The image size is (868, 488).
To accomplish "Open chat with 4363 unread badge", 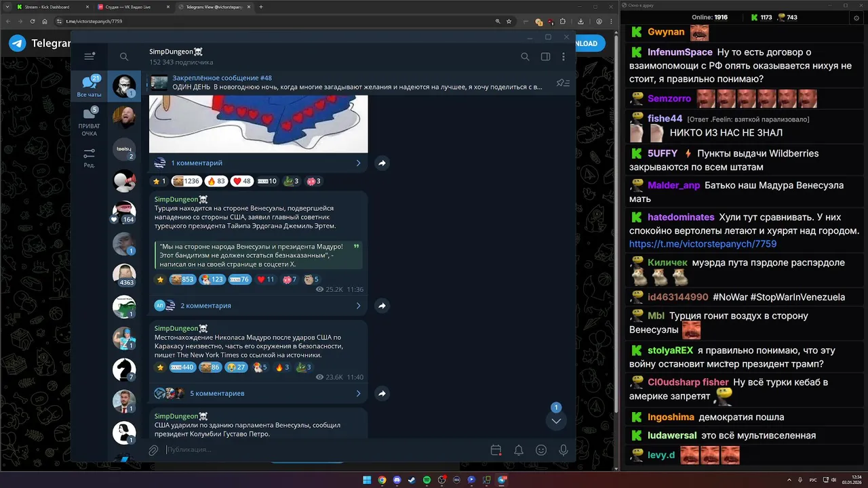I will 124,275.
